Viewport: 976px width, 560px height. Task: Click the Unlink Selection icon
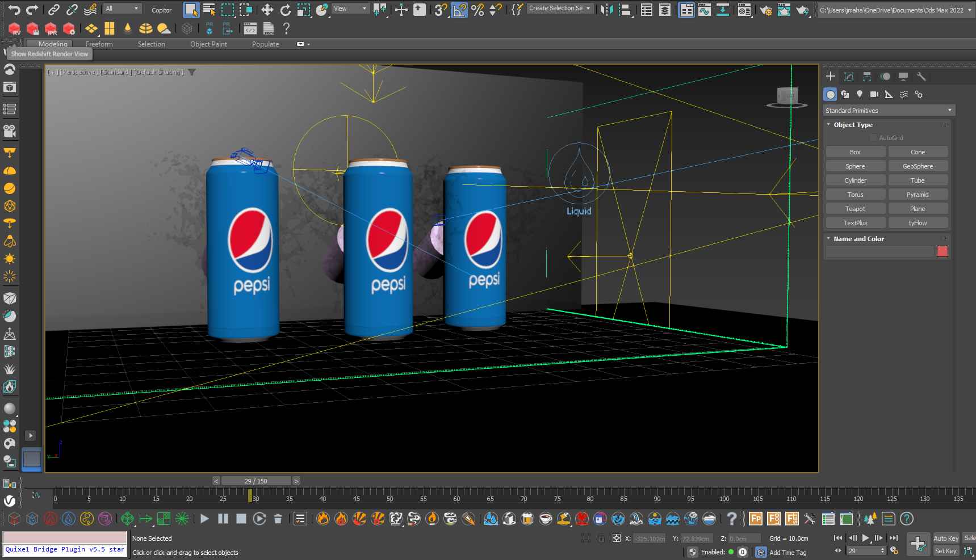coord(72,10)
